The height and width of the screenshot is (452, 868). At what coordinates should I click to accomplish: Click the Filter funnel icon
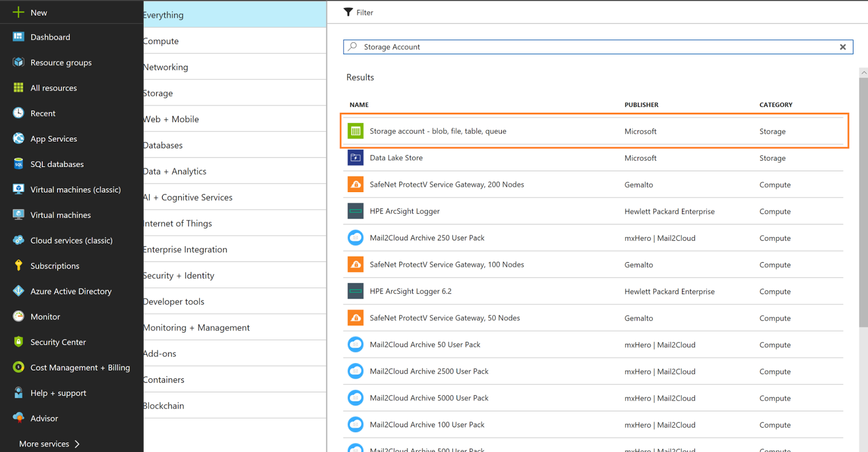coord(348,12)
